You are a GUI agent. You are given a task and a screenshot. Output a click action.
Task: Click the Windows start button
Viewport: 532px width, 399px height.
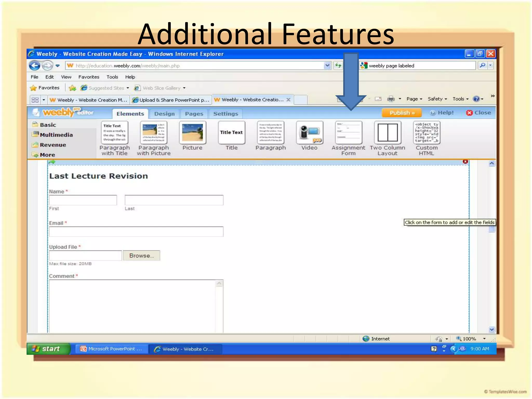pyautogui.click(x=49, y=349)
